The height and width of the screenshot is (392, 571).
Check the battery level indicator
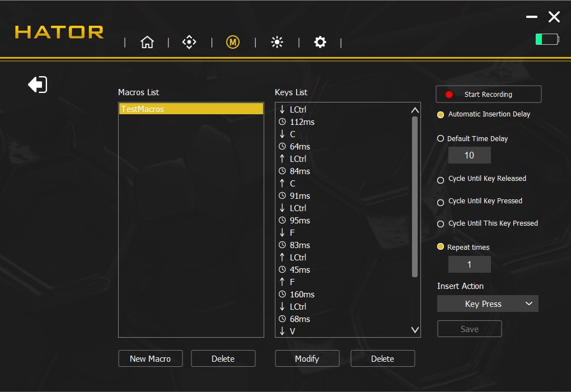[547, 39]
